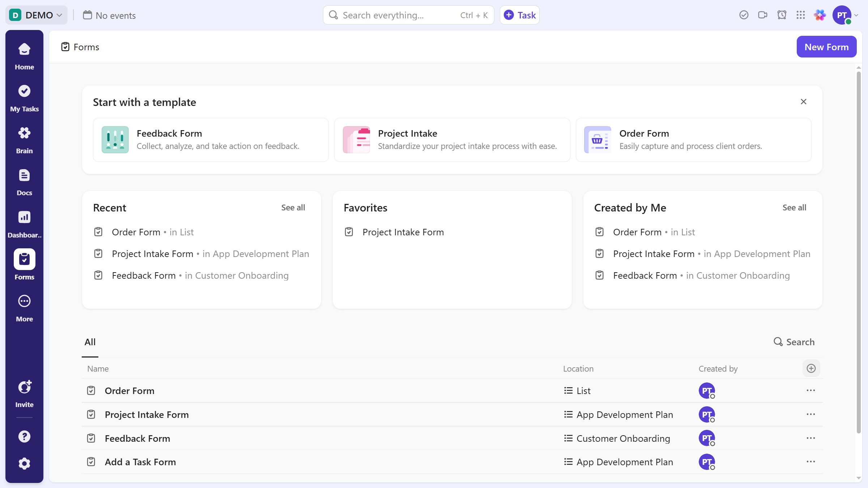Click the New Form button
868x488 pixels.
point(827,47)
